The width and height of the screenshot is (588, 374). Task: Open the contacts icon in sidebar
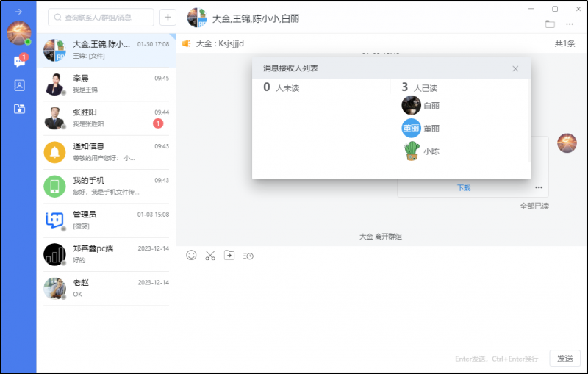pyautogui.click(x=19, y=85)
